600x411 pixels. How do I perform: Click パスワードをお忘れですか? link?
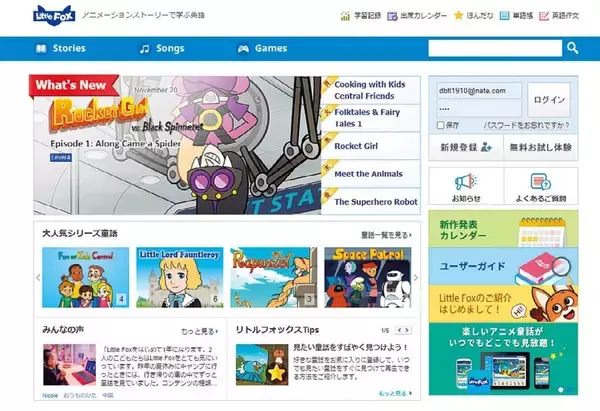coord(526,125)
